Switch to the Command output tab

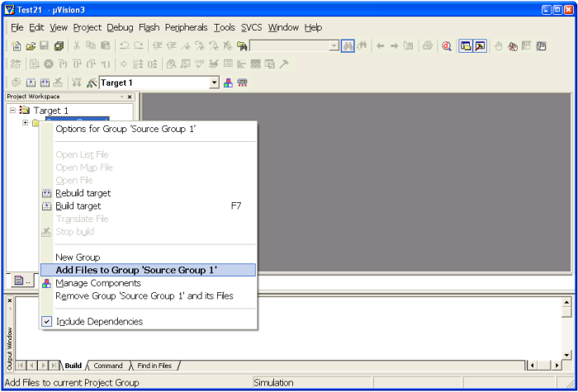[108, 366]
